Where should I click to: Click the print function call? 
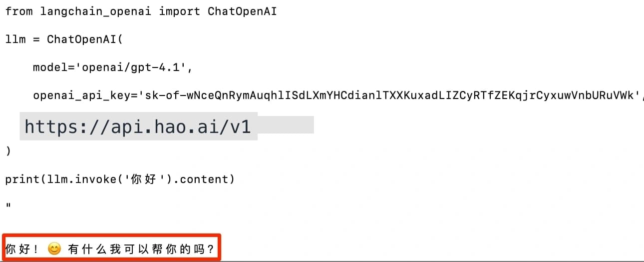click(22, 179)
